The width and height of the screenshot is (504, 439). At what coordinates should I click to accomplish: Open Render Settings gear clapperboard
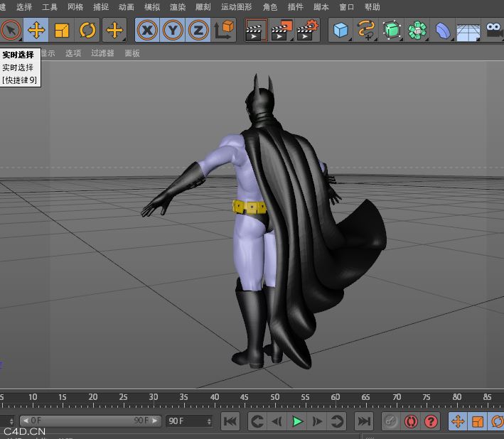click(x=308, y=31)
